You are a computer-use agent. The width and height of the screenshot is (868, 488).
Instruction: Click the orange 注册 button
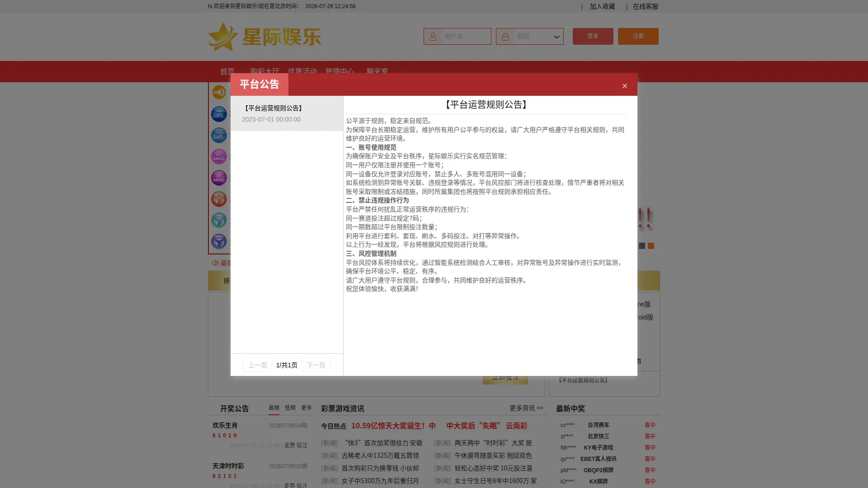pyautogui.click(x=638, y=36)
